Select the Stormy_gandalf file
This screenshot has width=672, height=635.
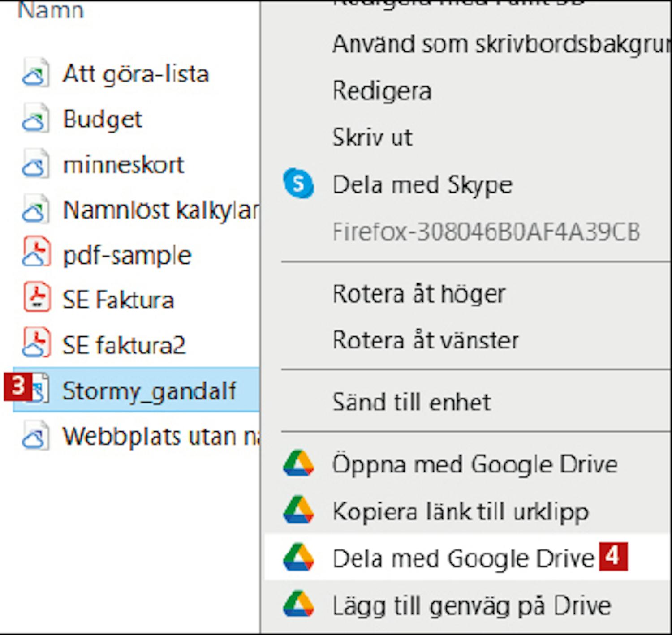[149, 390]
